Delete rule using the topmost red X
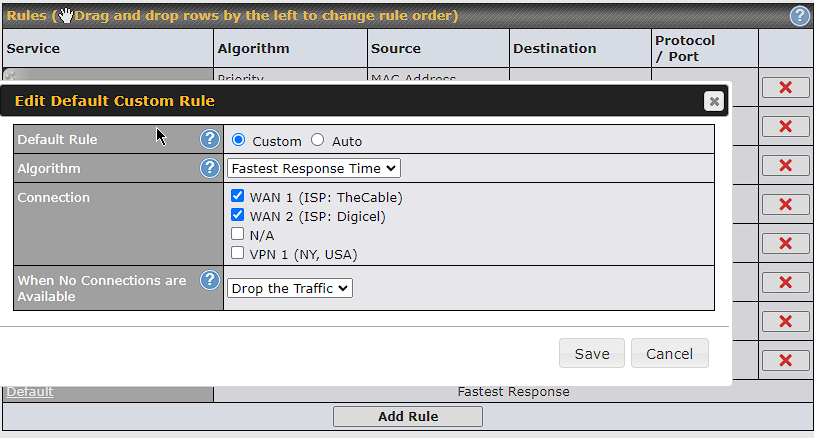Viewport: 814px width, 438px height. (x=785, y=87)
